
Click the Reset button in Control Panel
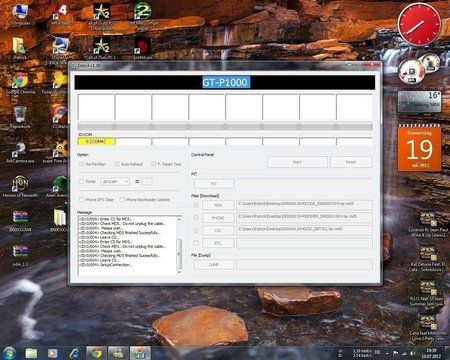coord(351,162)
